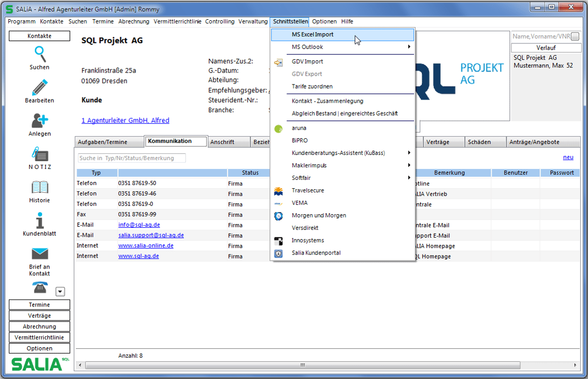Click the Anlegen add-contact icon
The height and width of the screenshot is (379, 588).
coord(40,120)
